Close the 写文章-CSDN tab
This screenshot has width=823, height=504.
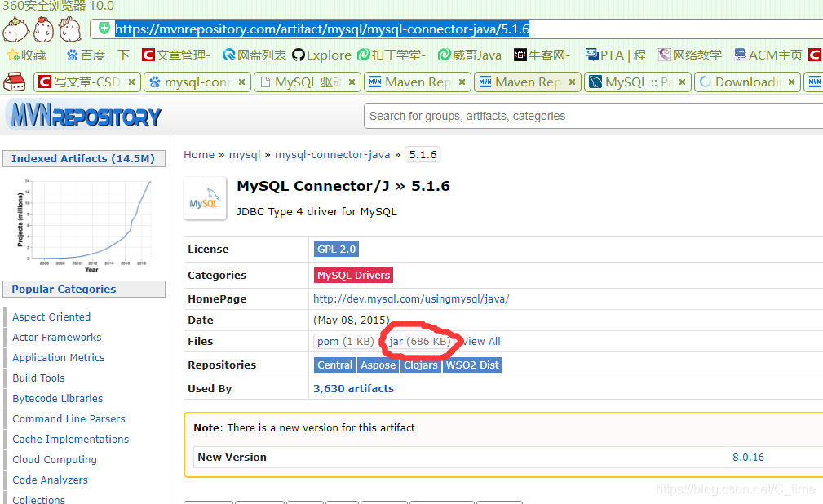132,82
